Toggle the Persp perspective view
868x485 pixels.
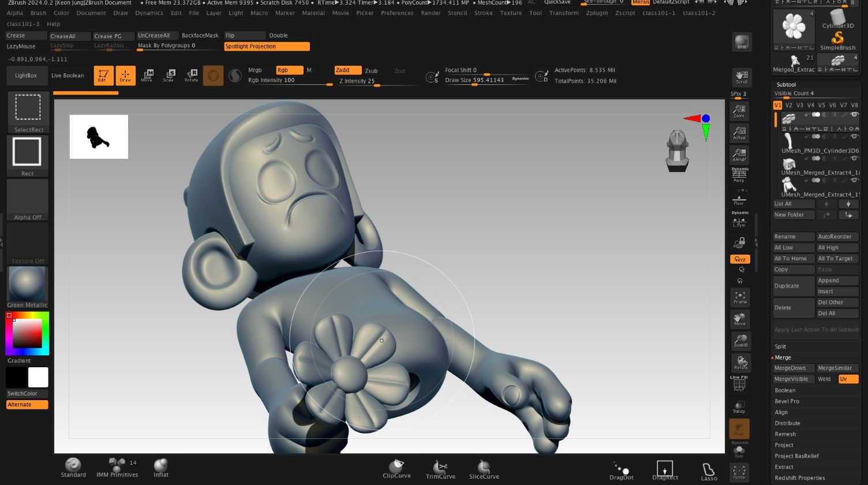tap(739, 174)
